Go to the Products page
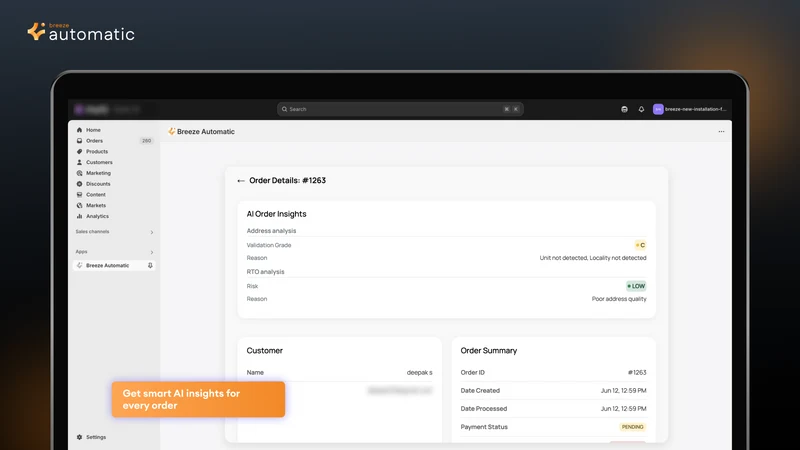 click(x=97, y=152)
